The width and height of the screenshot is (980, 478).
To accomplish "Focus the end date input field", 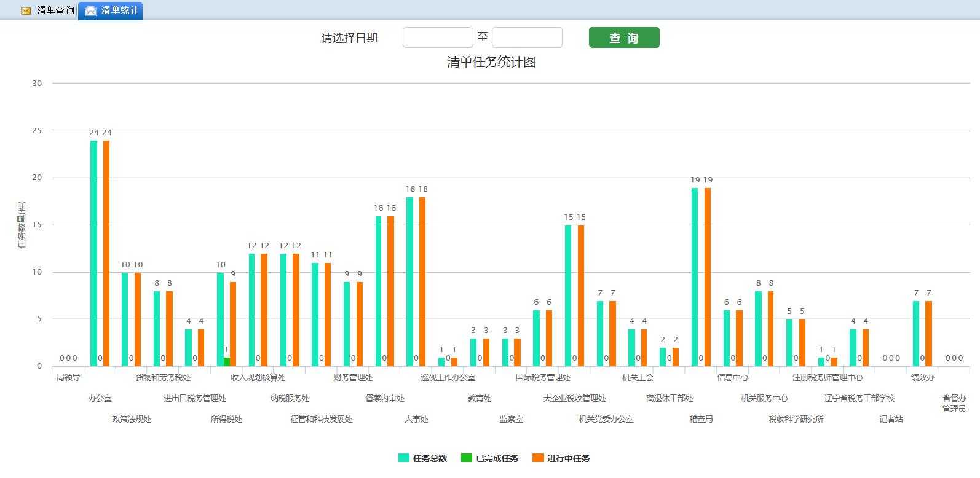I will pyautogui.click(x=527, y=37).
